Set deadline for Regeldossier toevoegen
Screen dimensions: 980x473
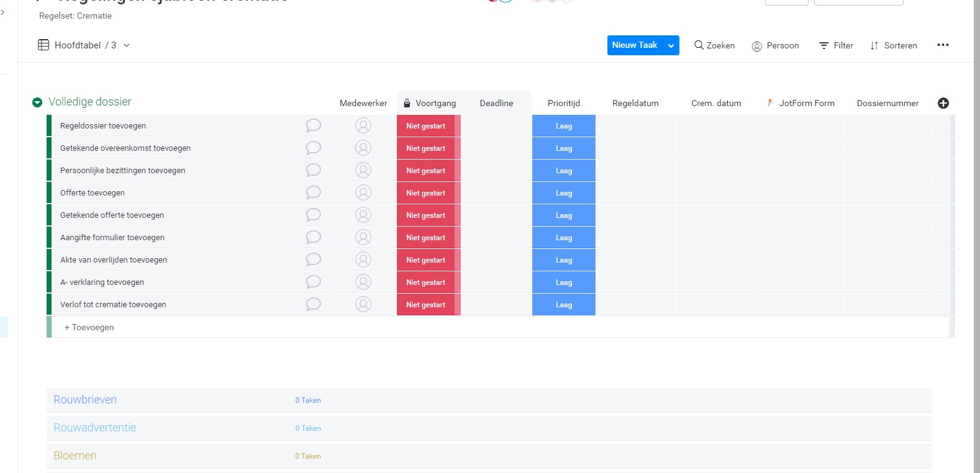[x=496, y=125]
